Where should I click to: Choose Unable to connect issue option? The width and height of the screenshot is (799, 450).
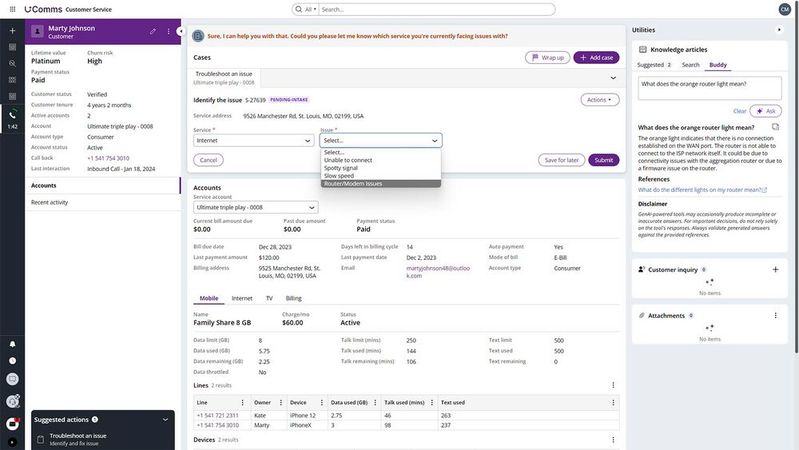click(380, 160)
